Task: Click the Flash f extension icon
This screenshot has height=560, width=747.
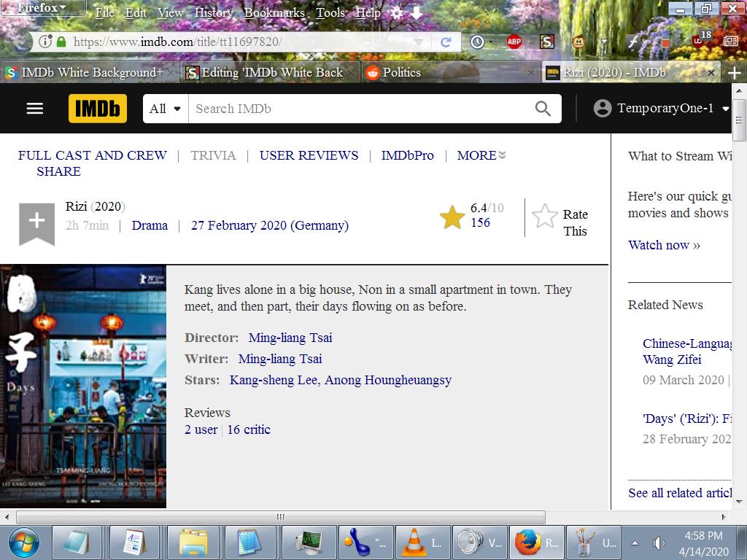Action: 633,42
